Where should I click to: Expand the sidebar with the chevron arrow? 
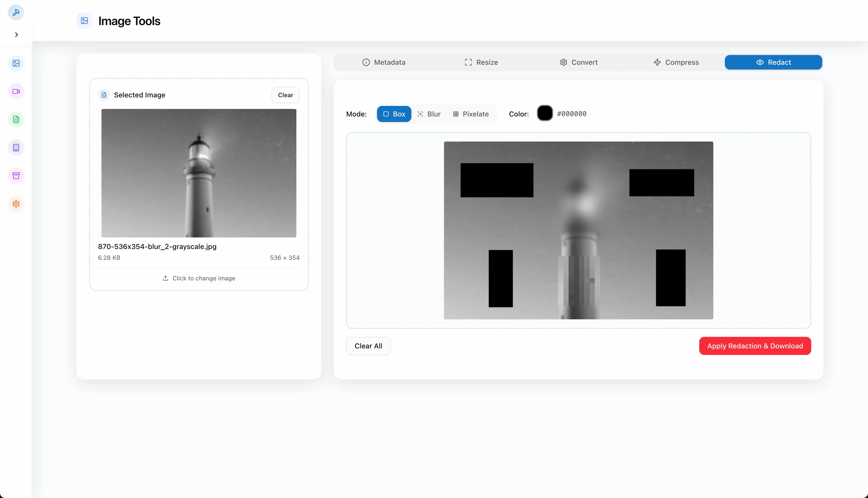tap(16, 35)
